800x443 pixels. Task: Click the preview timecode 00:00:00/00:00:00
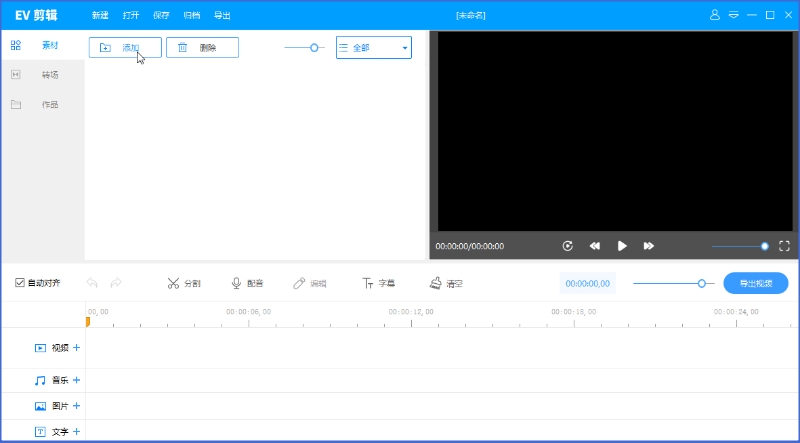[x=469, y=246]
